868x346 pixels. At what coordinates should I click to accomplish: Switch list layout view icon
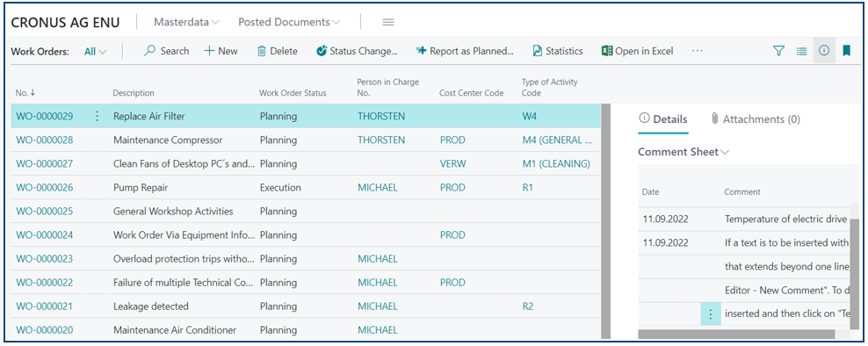[x=801, y=51]
